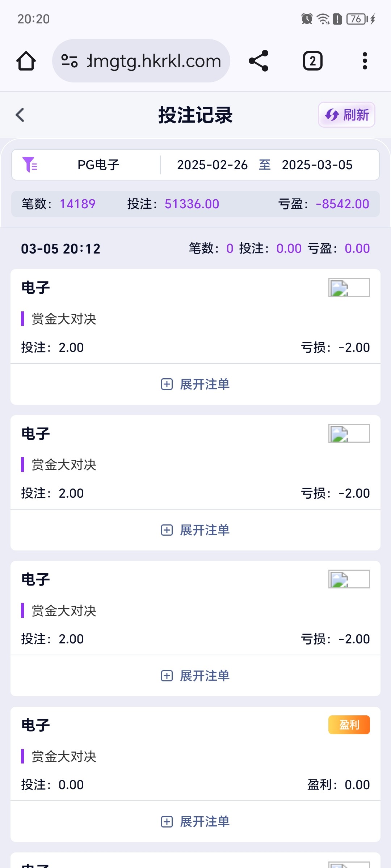
Task: Expand 展开注单 on the 盈利 bet card
Action: click(x=195, y=821)
